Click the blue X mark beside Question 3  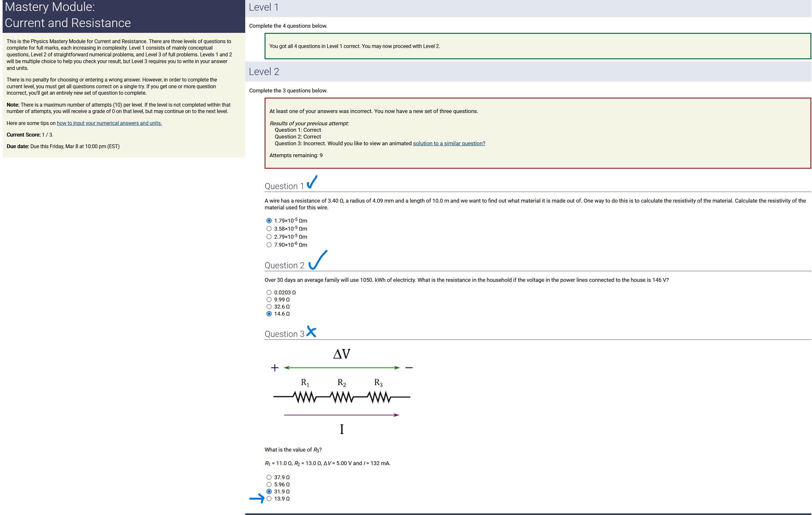click(311, 332)
